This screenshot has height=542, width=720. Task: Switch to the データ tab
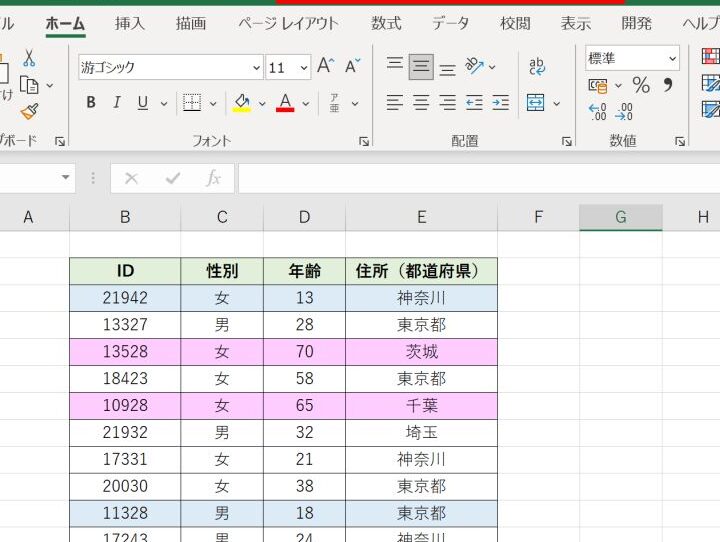pyautogui.click(x=450, y=23)
